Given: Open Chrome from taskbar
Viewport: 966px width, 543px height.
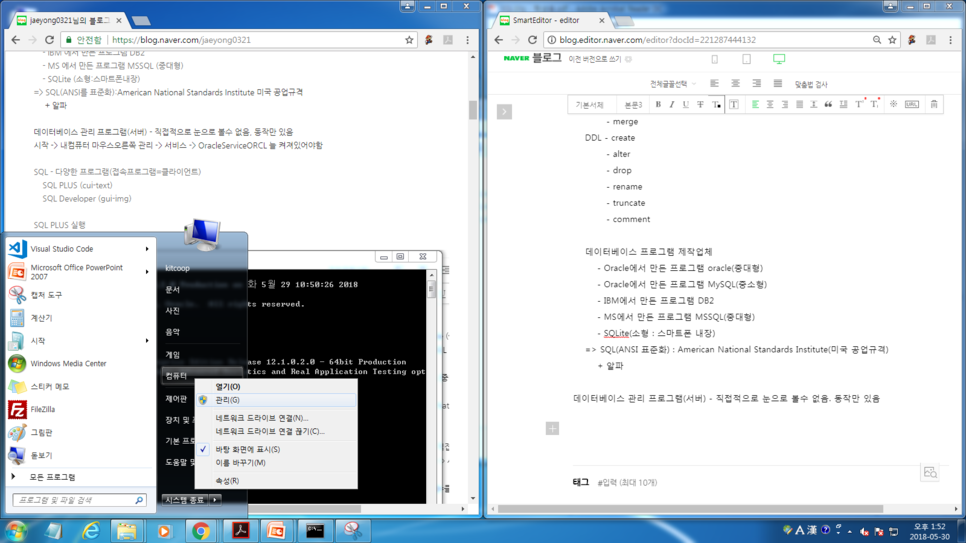Looking at the screenshot, I should [x=201, y=531].
